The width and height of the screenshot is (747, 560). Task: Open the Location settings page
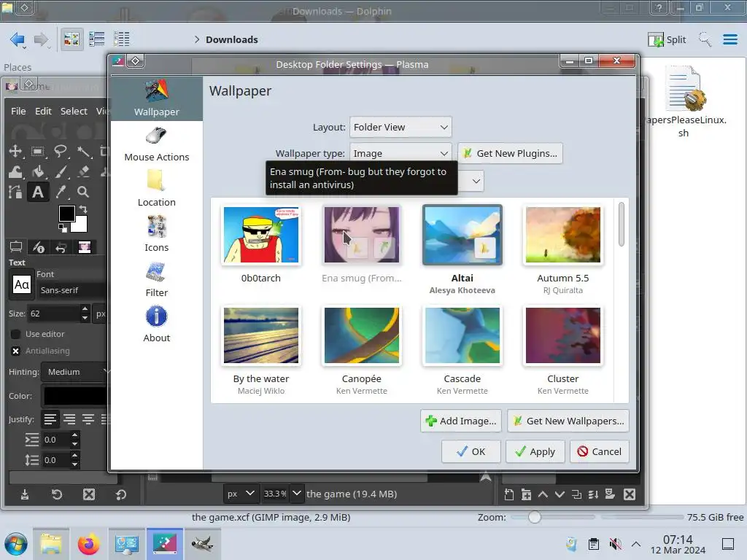pos(156,189)
